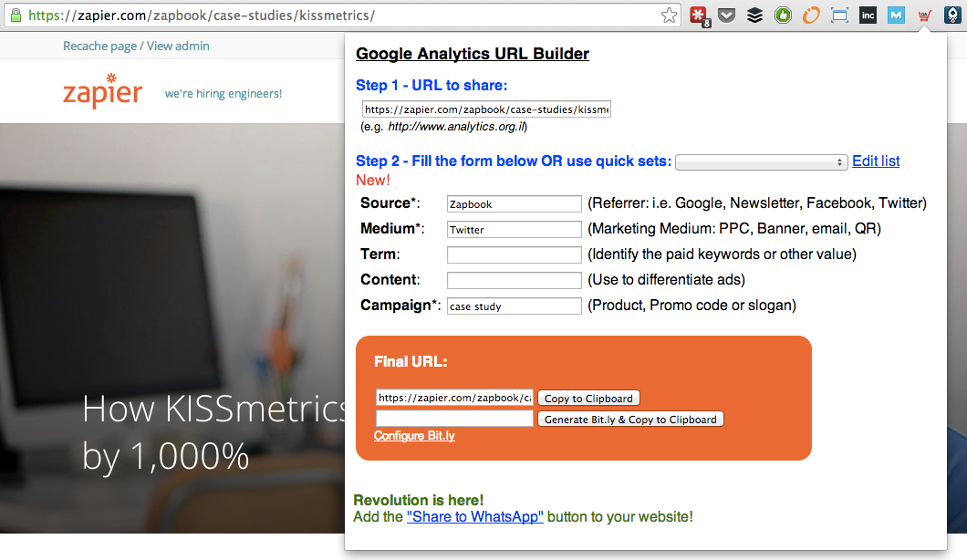Click the empty Term field
The width and height of the screenshot is (967, 560).
pyautogui.click(x=515, y=254)
